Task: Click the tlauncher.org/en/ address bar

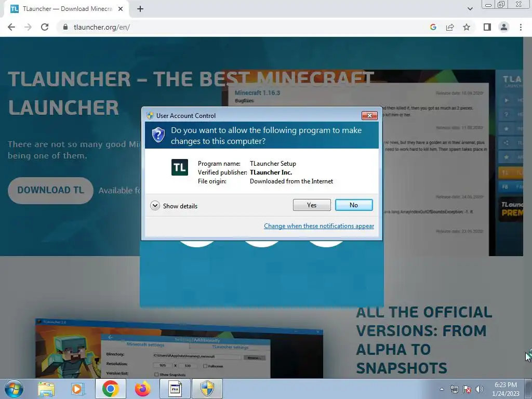Action: point(244,27)
